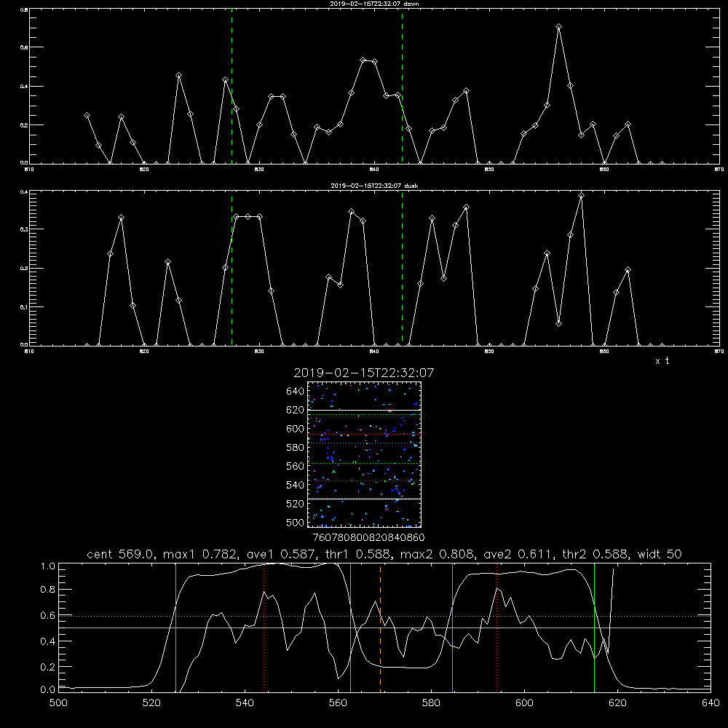The height and width of the screenshot is (728, 728).
Task: Select the image panel title 2019-02-15T22:32:07
Action: pyautogui.click(x=364, y=373)
